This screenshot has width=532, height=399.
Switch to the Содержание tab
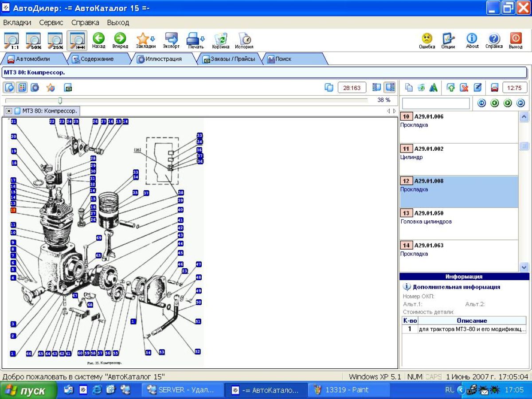[x=98, y=59]
